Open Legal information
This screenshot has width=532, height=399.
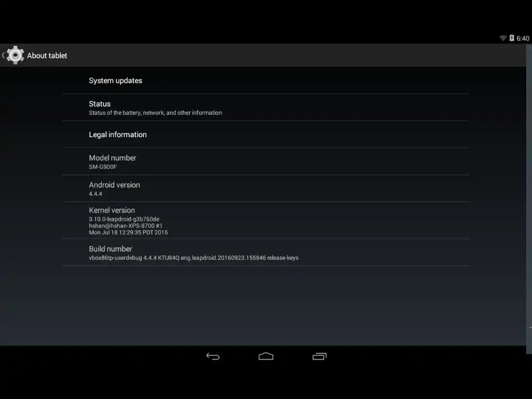[x=266, y=135]
